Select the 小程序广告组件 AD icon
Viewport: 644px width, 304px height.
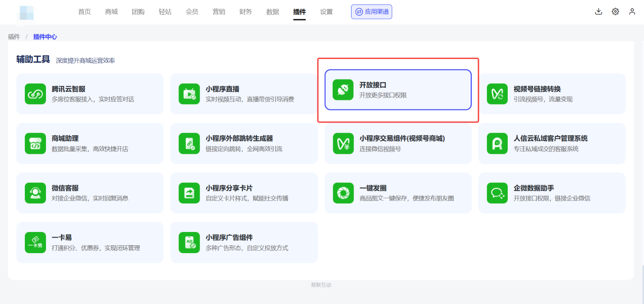click(189, 243)
